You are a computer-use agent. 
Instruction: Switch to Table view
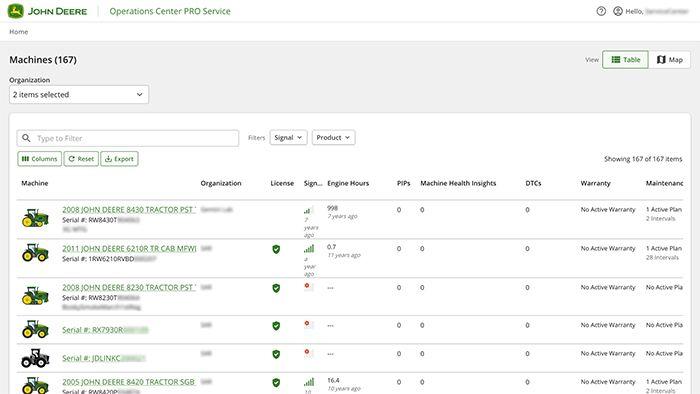point(625,60)
